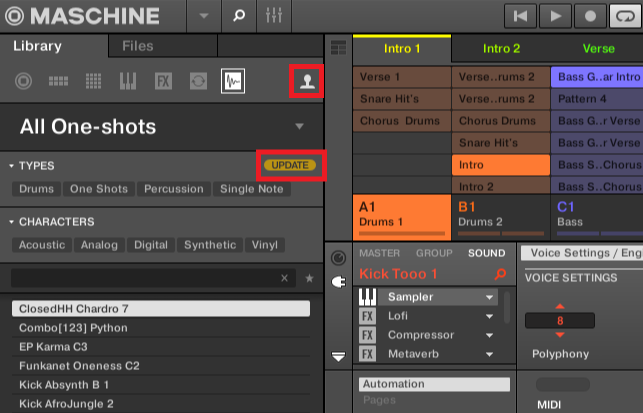
Task: Switch to the MASTER tab
Action: [379, 253]
